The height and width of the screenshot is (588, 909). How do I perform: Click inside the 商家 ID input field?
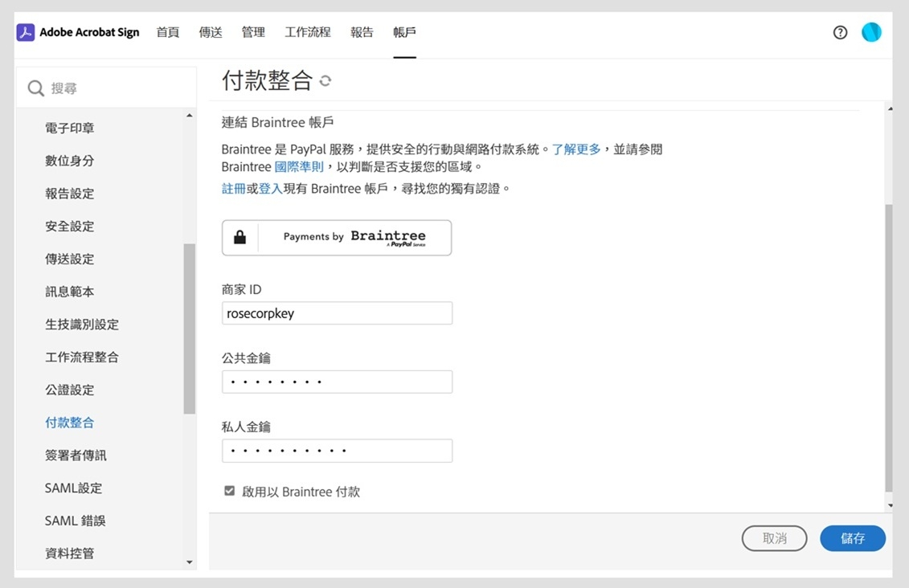337,312
